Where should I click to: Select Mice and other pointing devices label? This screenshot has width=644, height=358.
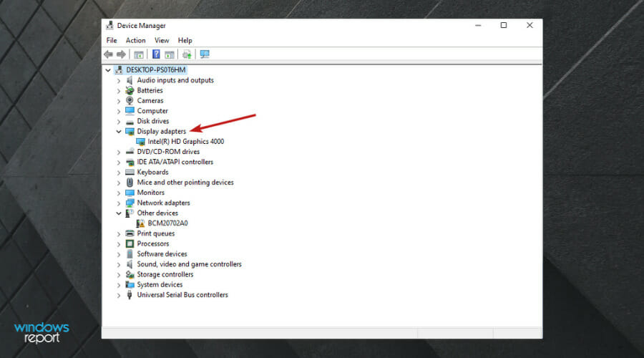point(185,183)
